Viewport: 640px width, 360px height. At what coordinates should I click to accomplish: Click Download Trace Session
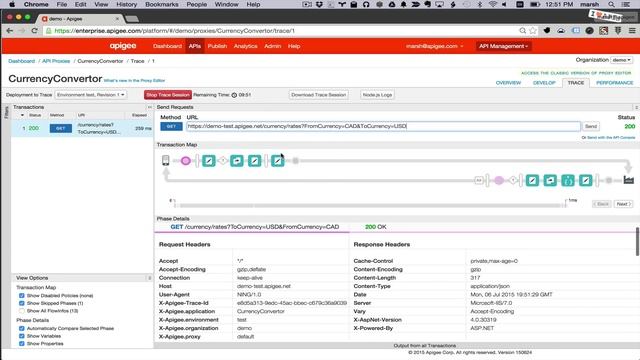tap(318, 95)
